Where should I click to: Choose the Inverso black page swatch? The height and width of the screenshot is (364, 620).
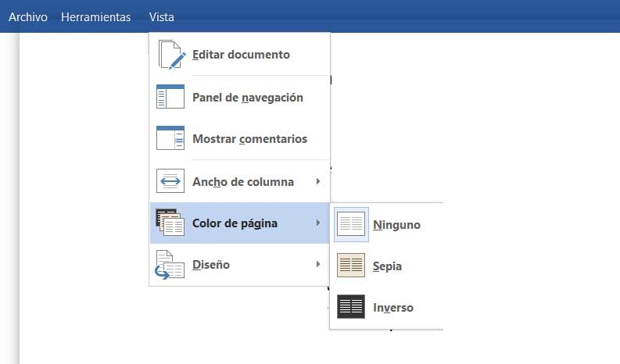pyautogui.click(x=351, y=307)
